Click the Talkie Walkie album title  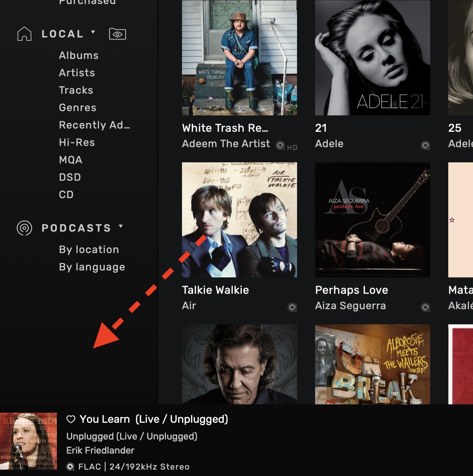click(215, 290)
